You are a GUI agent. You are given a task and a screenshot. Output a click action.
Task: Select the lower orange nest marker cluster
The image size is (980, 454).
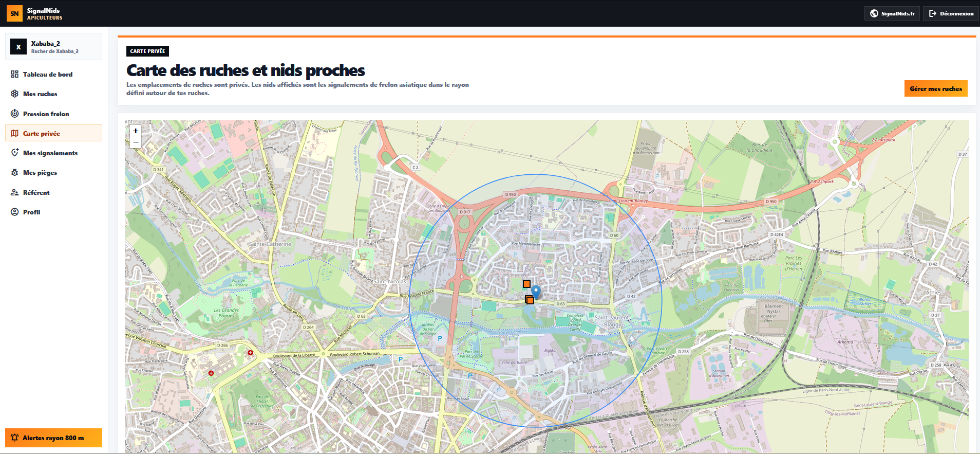530,300
